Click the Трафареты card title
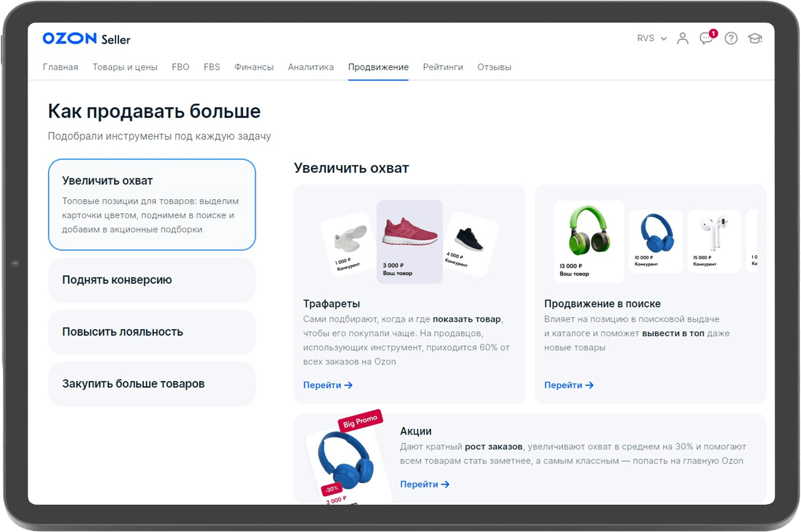The height and width of the screenshot is (532, 801). coord(331,304)
